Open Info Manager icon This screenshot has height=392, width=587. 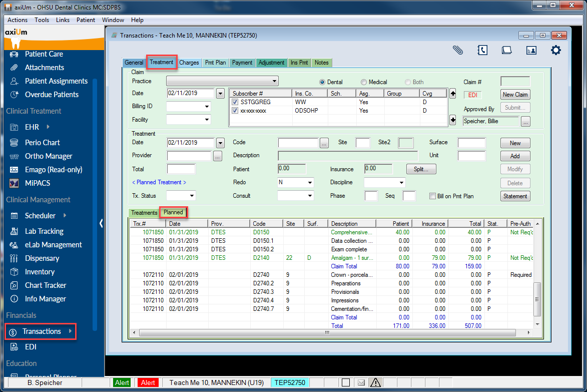14,299
